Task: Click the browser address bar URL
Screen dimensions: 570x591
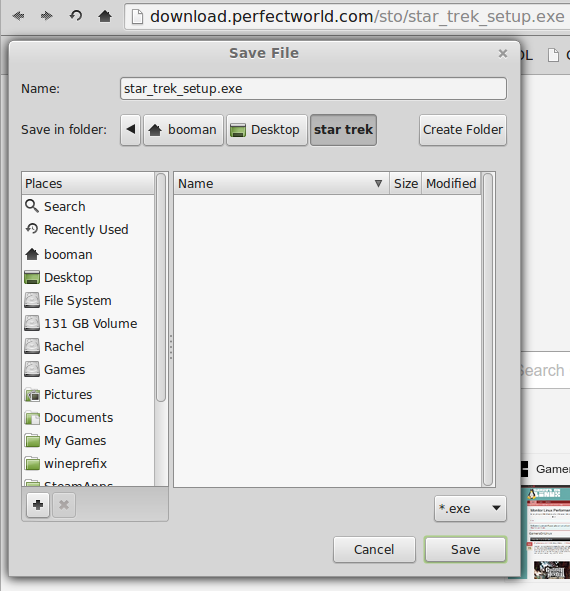Action: coord(357,17)
